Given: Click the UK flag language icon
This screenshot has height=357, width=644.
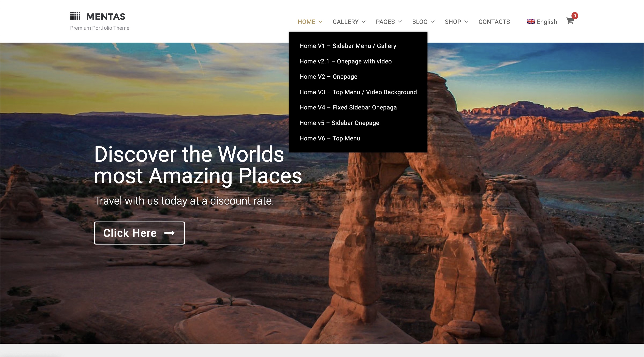Looking at the screenshot, I should [x=531, y=22].
